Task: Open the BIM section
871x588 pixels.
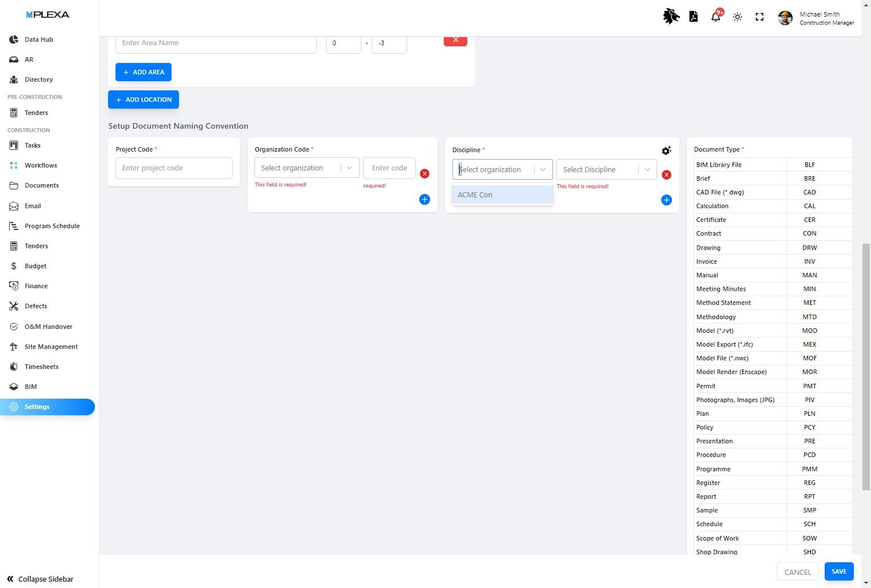Action: tap(31, 386)
